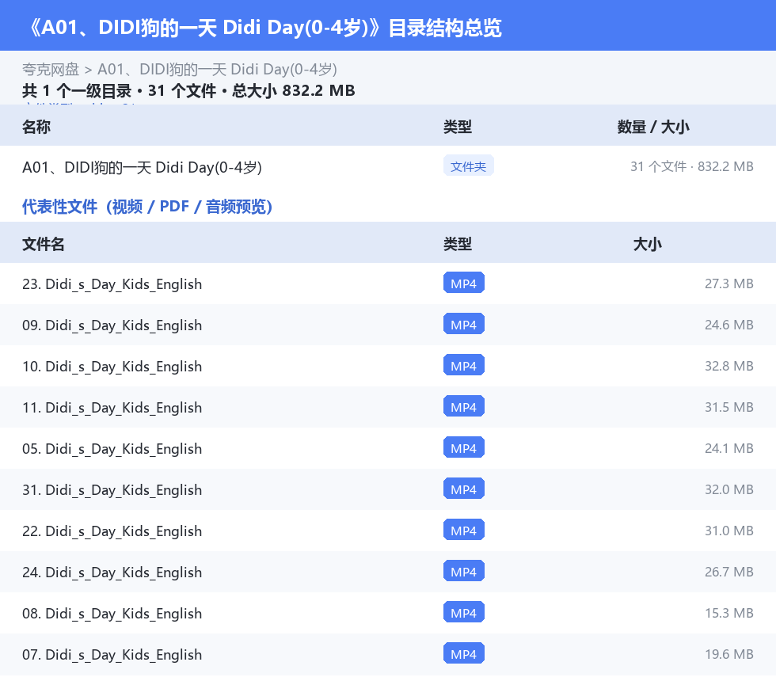Click MP4 badge in row 08
The width and height of the screenshot is (776, 700).
[x=464, y=612]
